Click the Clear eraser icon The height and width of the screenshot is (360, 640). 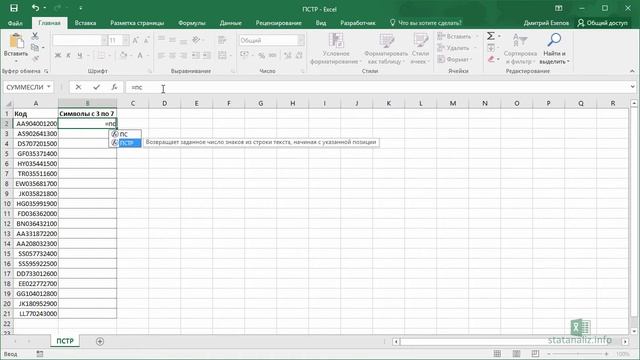click(491, 60)
